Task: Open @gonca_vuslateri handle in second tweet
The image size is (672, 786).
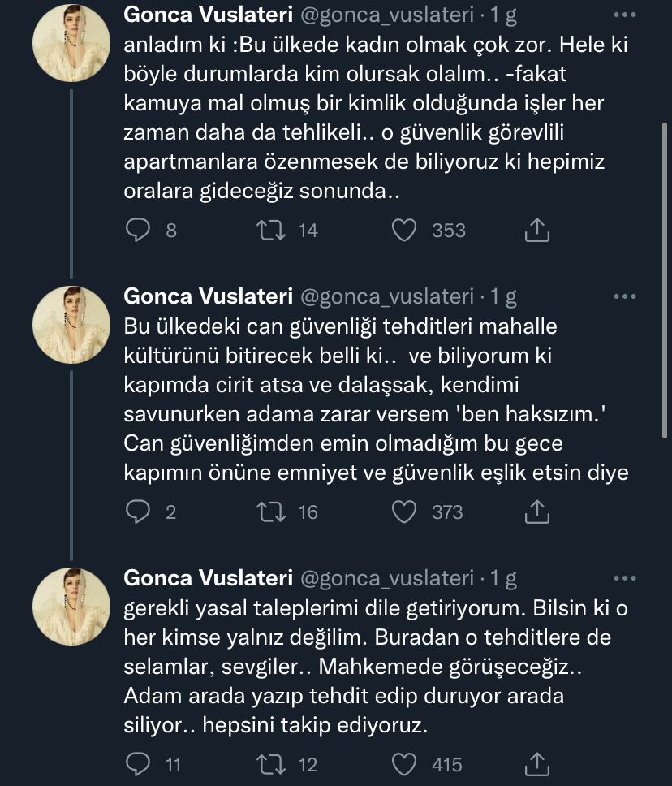Action: [387, 296]
